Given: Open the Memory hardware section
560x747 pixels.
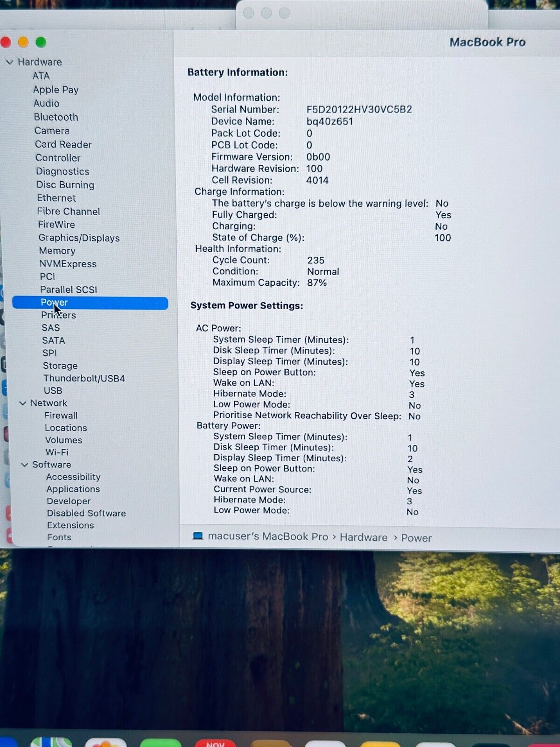Looking at the screenshot, I should click(57, 251).
